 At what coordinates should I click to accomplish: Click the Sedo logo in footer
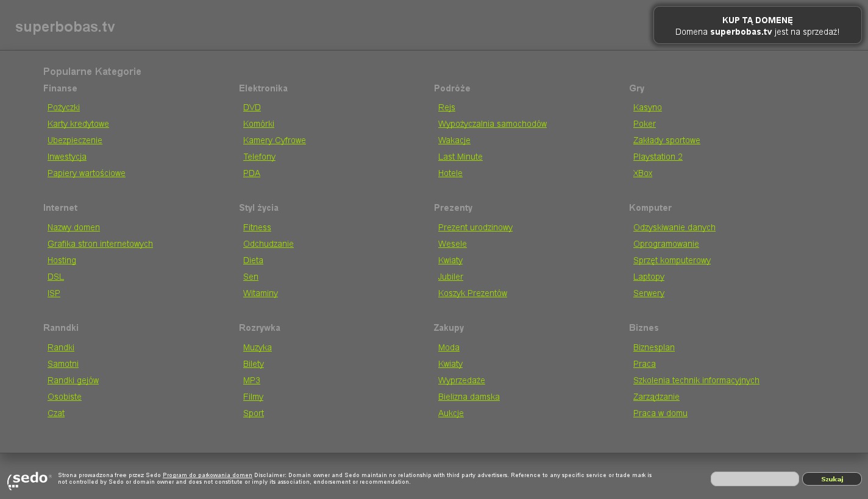29,480
